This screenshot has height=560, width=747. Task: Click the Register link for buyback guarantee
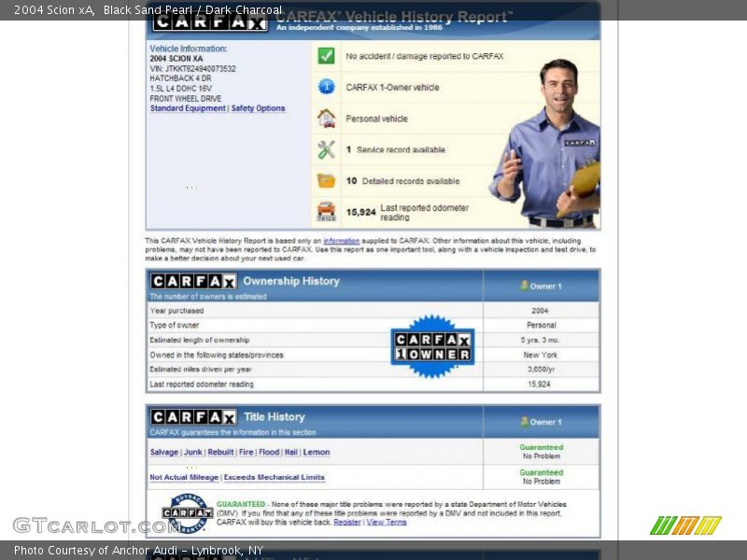click(x=347, y=523)
